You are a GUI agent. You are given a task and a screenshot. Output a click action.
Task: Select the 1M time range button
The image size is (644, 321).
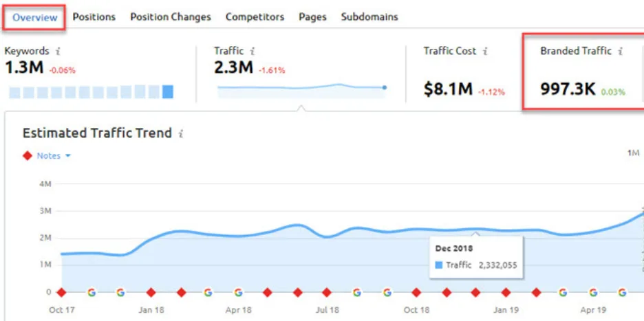click(x=634, y=153)
